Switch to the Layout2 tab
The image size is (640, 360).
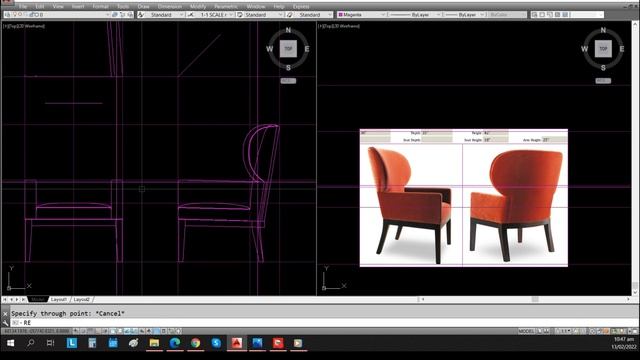(82, 299)
